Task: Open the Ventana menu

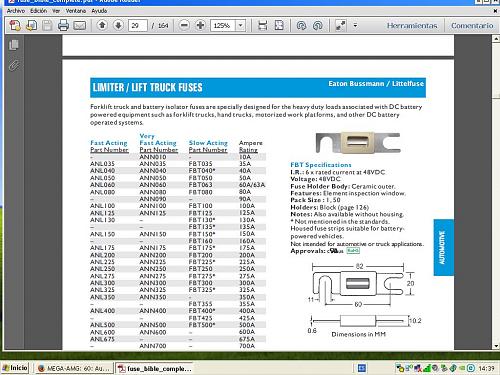Action: click(76, 11)
